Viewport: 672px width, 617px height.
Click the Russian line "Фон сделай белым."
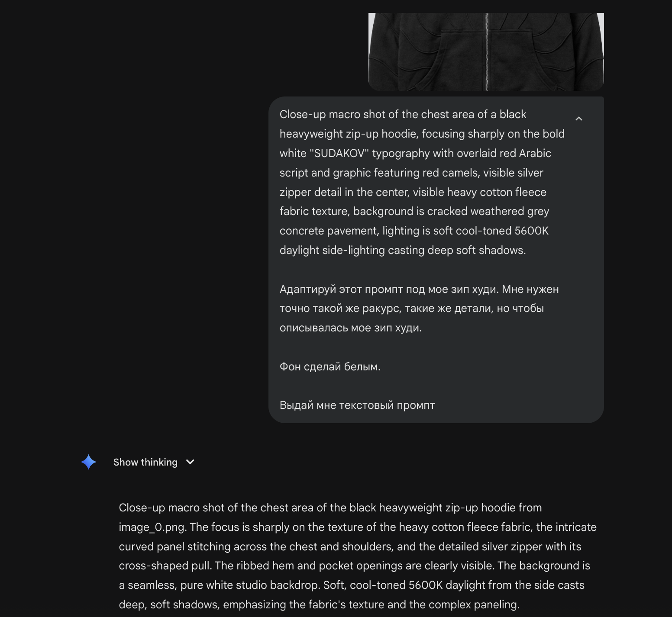[x=330, y=367]
